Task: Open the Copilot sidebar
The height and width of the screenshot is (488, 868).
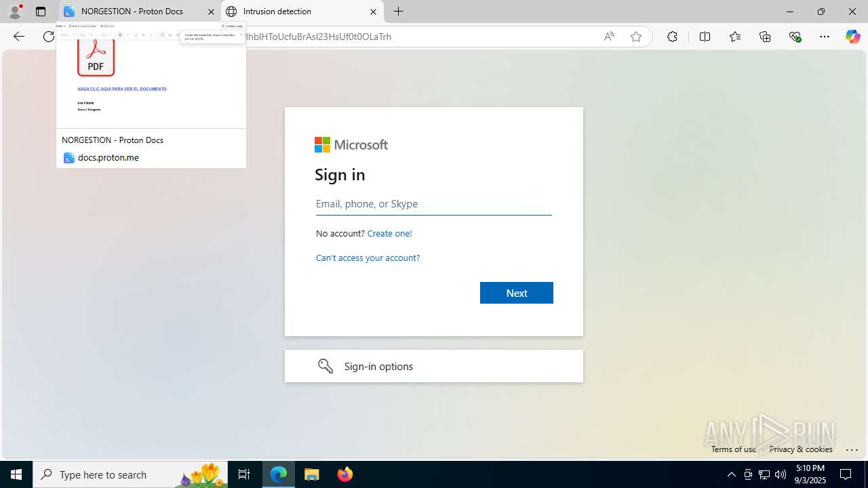Action: [852, 37]
